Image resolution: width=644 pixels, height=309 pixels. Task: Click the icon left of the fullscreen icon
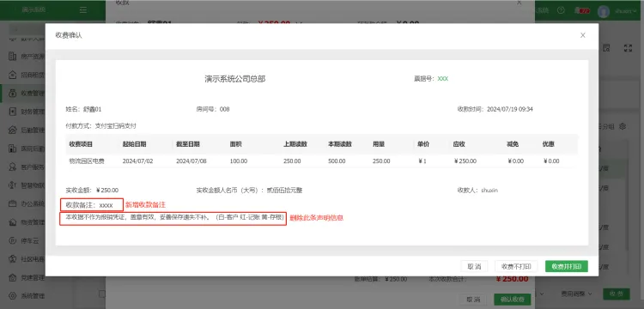pos(606,48)
